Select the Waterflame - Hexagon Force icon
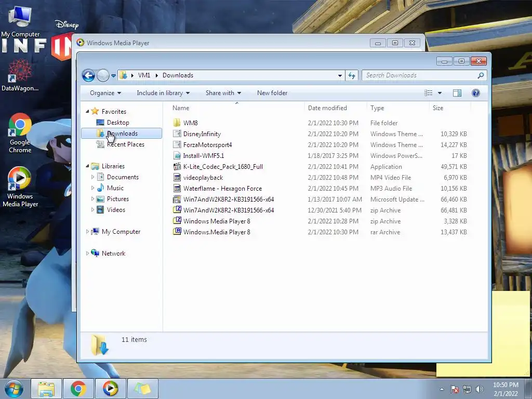Screen dimensions: 532x399 (x=177, y=188)
